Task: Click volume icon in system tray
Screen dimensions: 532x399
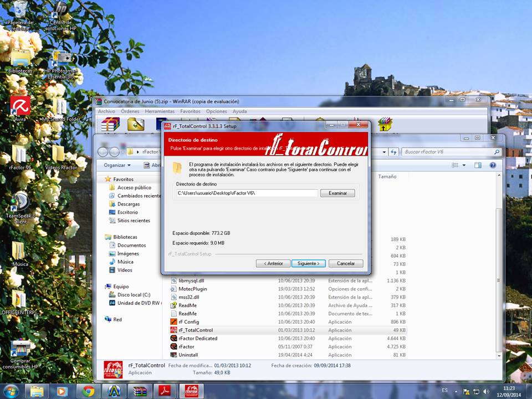Action: pyautogui.click(x=486, y=392)
